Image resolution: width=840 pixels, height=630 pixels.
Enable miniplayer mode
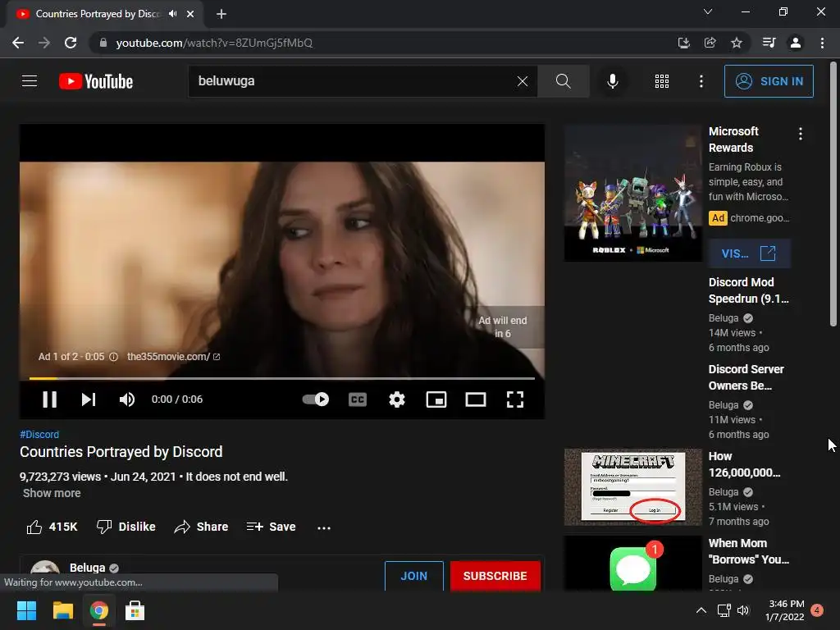[x=436, y=399]
